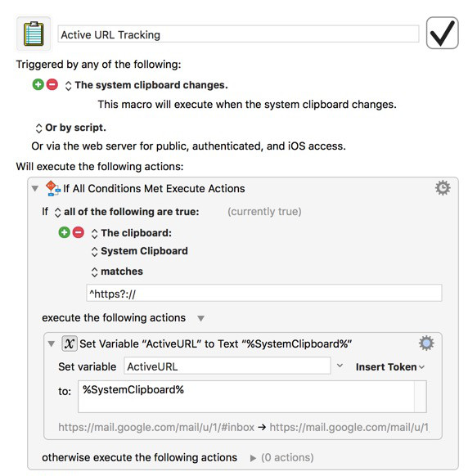
Task: Edit the macro name field Active URL Tracking
Action: click(238, 34)
